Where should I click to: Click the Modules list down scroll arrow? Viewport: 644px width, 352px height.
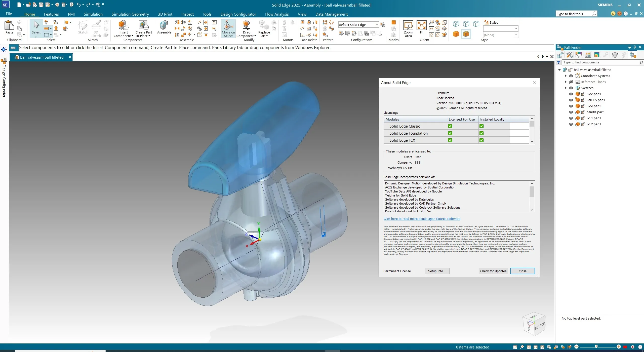click(x=532, y=141)
